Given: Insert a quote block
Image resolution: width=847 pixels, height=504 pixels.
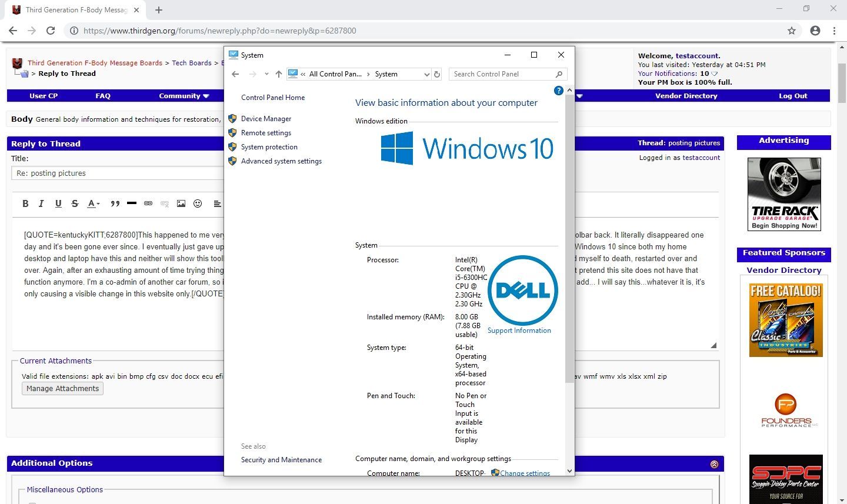Looking at the screenshot, I should point(115,203).
